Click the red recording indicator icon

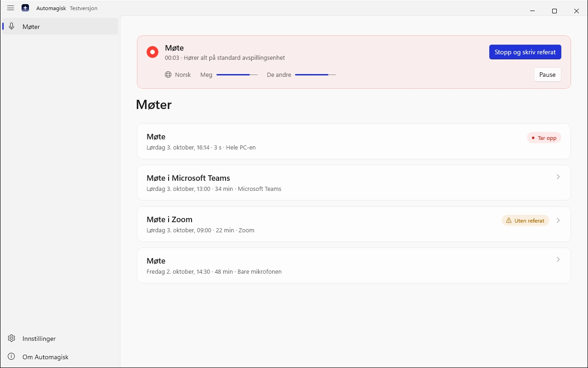coord(153,52)
